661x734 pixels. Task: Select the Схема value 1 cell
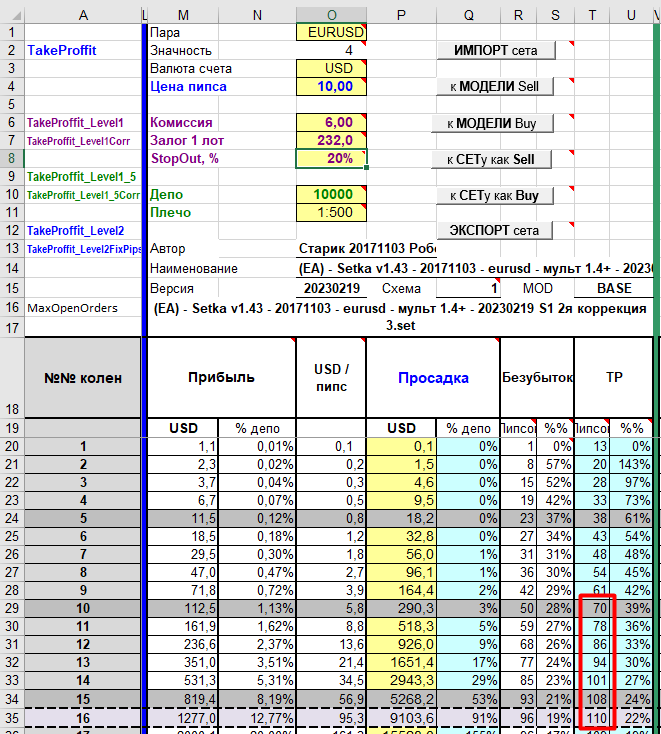tap(468, 288)
